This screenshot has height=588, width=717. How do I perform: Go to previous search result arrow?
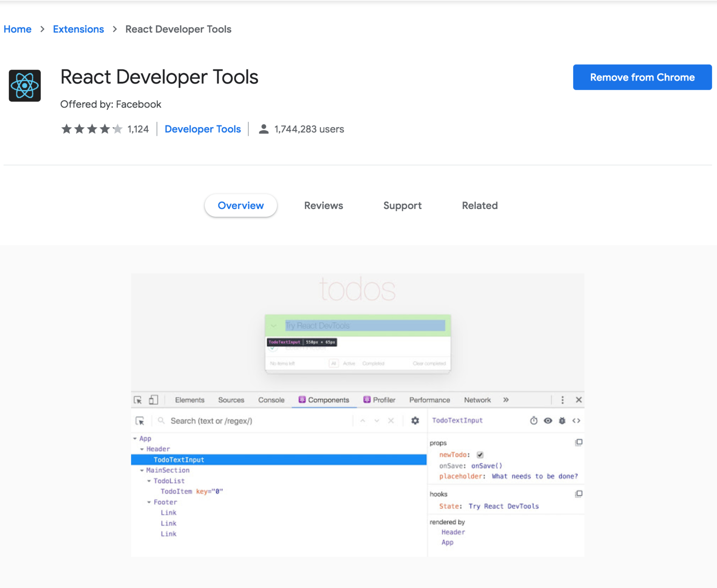[362, 421]
